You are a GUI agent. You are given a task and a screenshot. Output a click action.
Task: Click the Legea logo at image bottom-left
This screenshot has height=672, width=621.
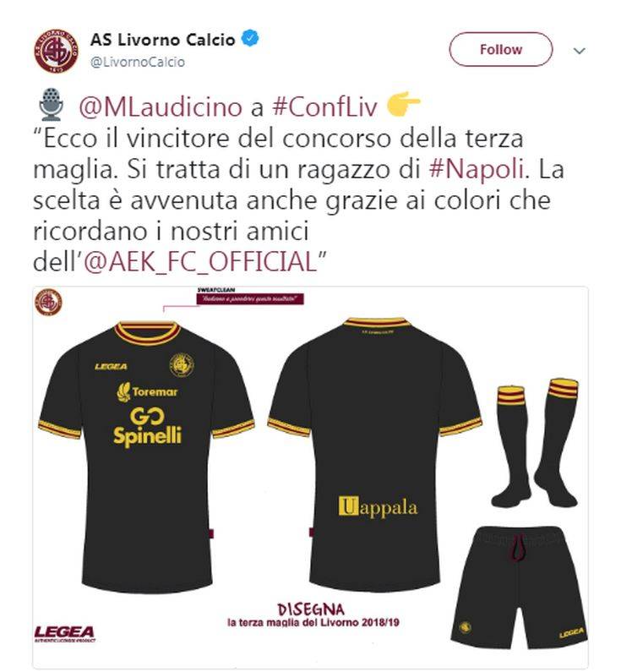[65, 634]
